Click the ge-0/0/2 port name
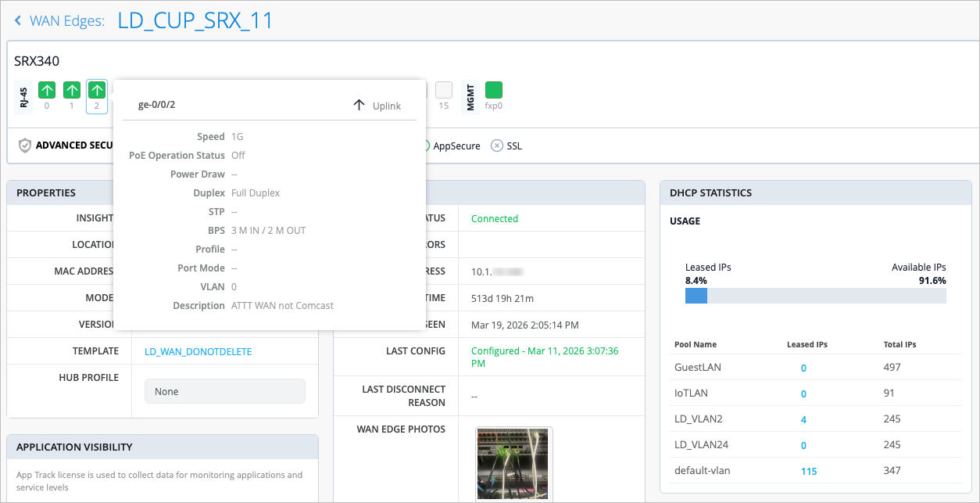The height and width of the screenshot is (503, 980). (156, 105)
